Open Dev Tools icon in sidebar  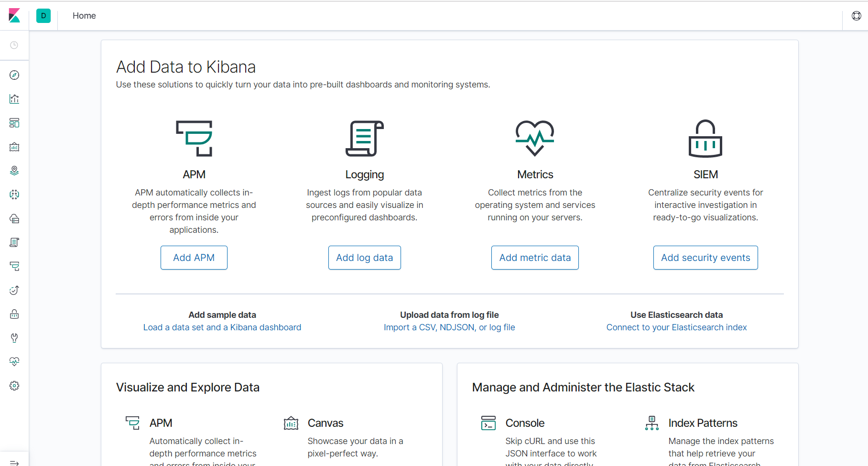[x=14, y=338]
